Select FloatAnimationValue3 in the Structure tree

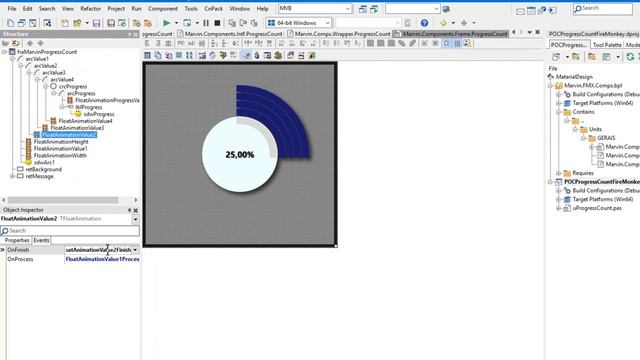pyautogui.click(x=77, y=128)
